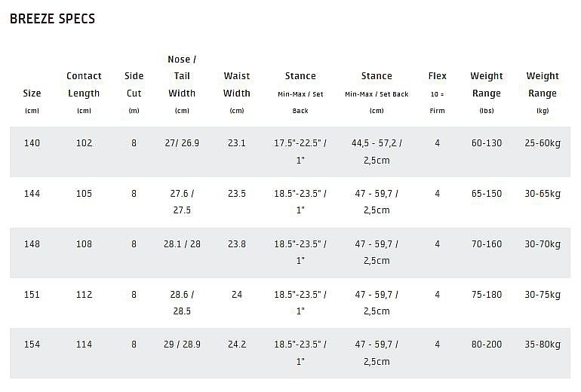
Task: Select the 75-180 weight range cell
Action: (487, 294)
